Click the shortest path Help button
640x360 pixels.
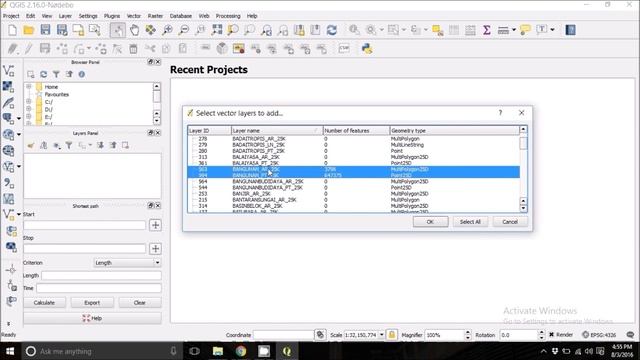[92, 318]
